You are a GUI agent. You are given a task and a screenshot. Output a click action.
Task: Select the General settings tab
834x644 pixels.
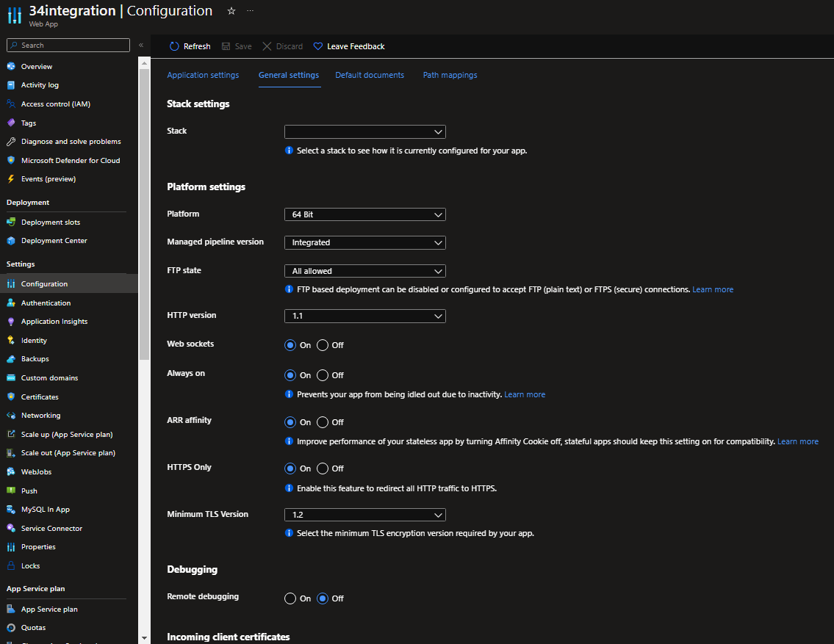coord(289,75)
